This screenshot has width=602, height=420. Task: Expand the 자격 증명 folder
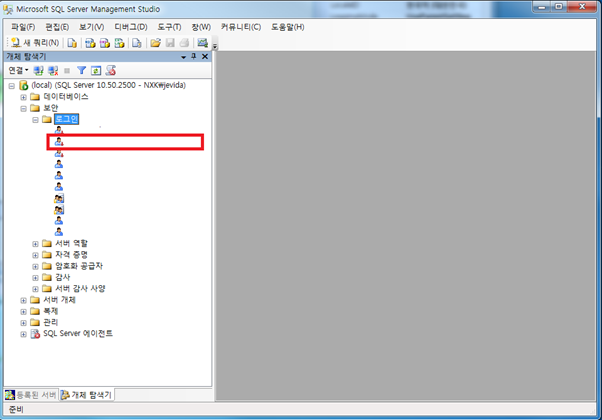pos(35,255)
